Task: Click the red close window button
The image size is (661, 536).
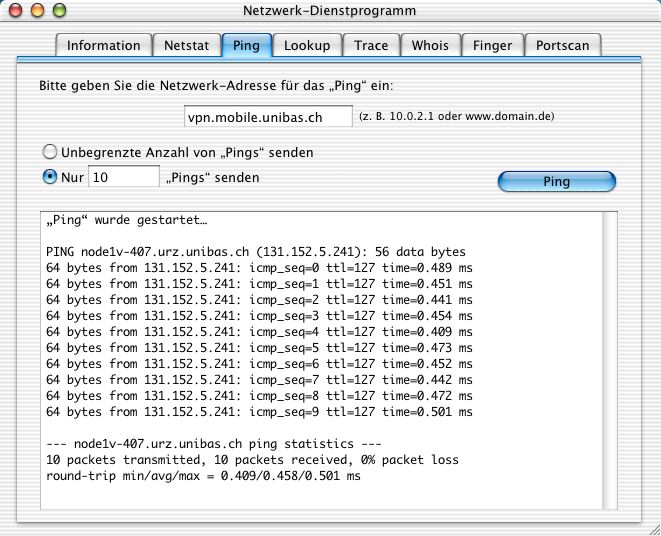Action: 17,11
